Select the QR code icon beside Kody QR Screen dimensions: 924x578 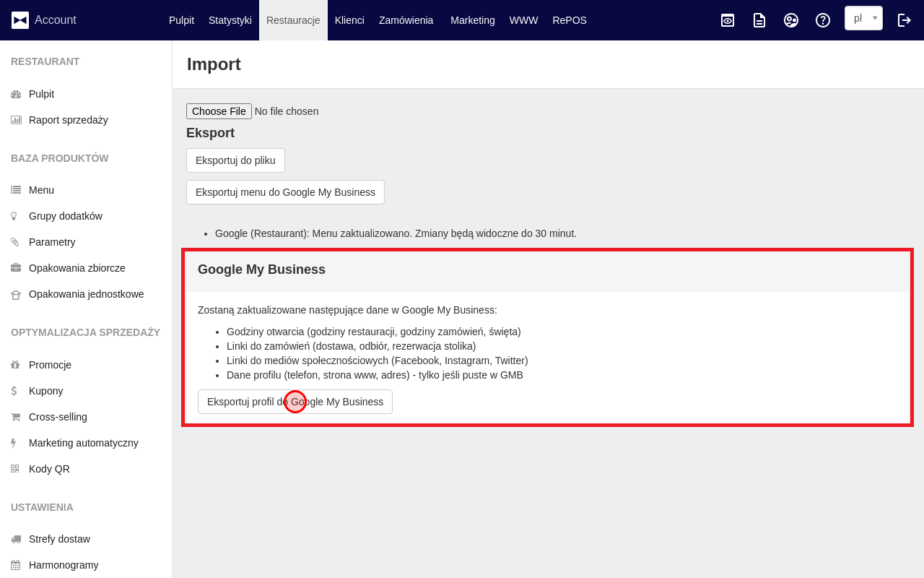tap(15, 468)
